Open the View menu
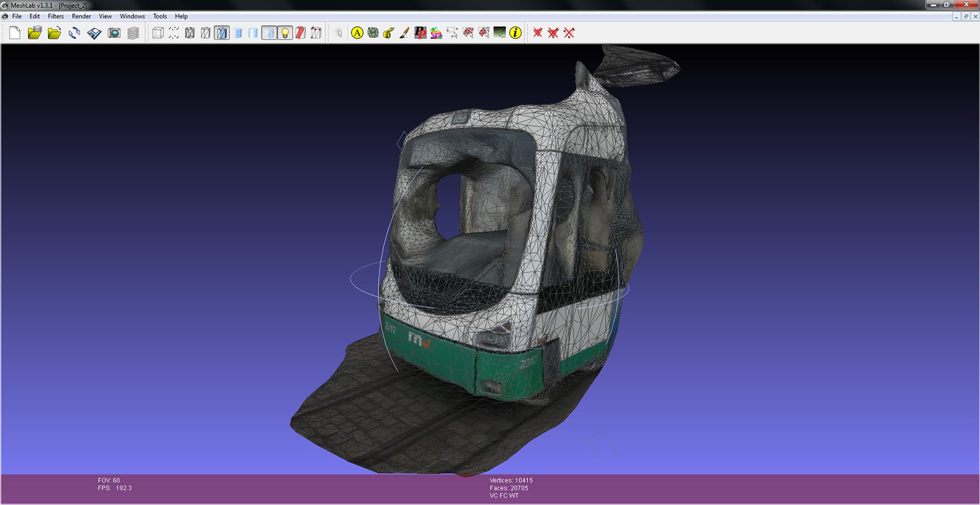The image size is (980, 505). (105, 17)
